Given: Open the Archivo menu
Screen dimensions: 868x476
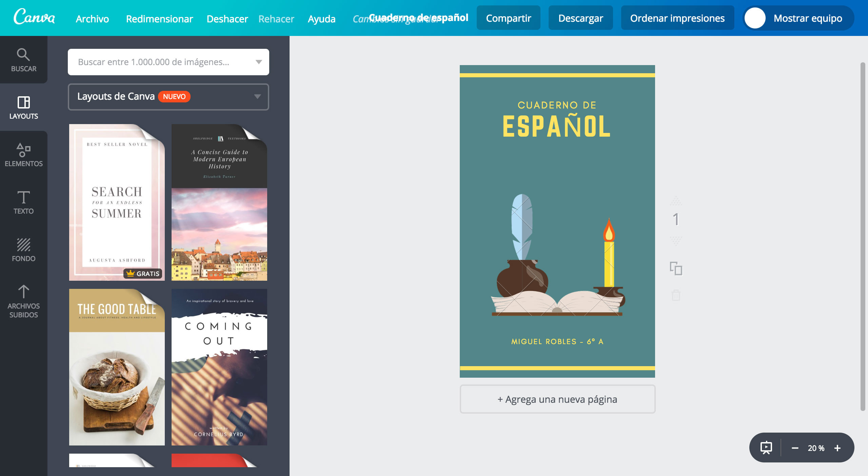Looking at the screenshot, I should 92,19.
